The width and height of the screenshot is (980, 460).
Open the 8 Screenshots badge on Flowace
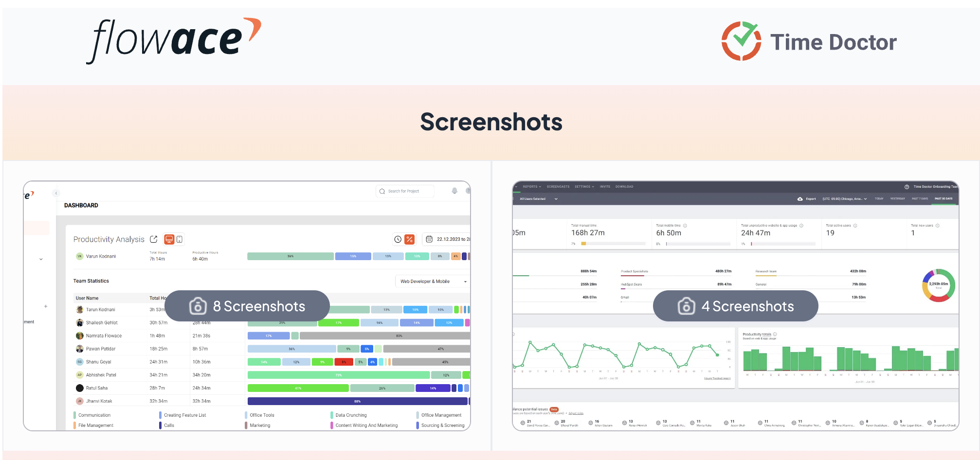click(x=247, y=306)
